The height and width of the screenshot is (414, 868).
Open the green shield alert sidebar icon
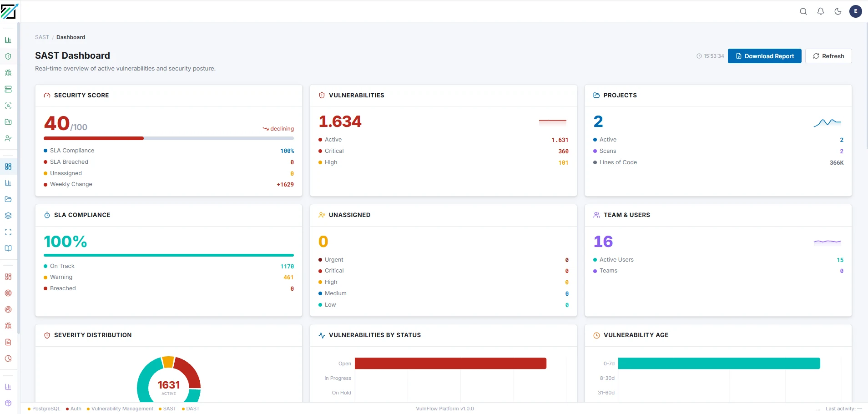point(8,56)
